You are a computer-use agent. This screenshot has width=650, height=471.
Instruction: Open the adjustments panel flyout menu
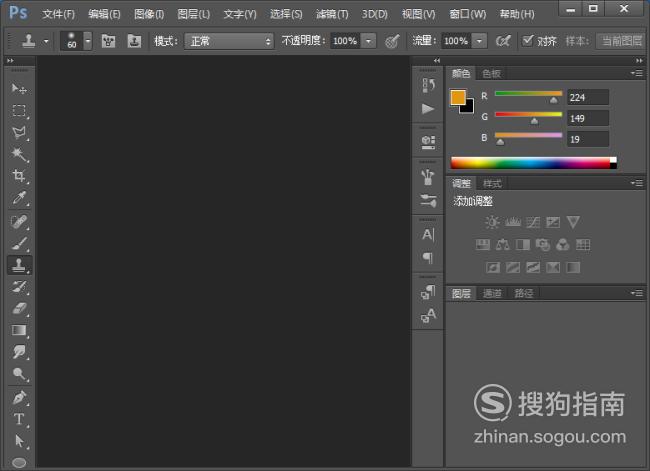637,183
